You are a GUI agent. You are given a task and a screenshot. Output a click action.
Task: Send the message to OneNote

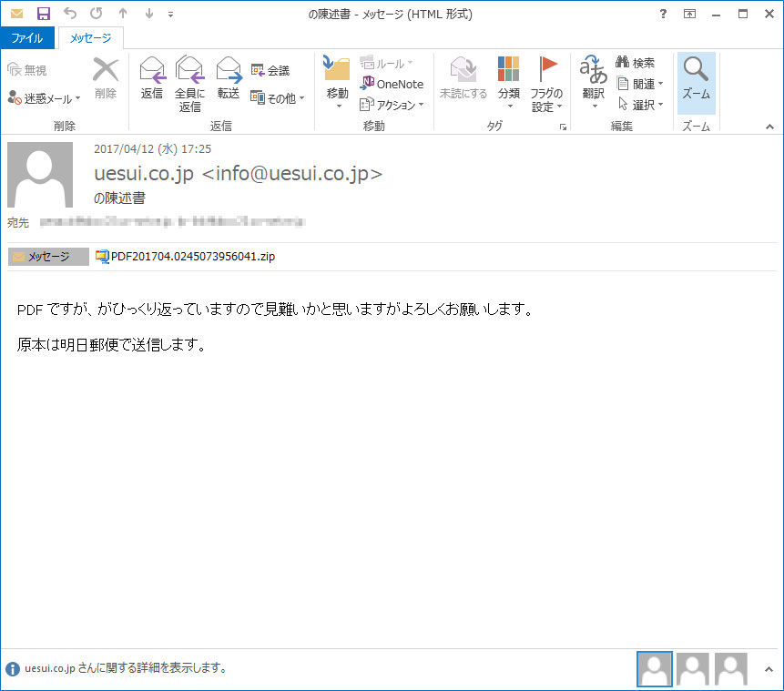click(x=392, y=84)
